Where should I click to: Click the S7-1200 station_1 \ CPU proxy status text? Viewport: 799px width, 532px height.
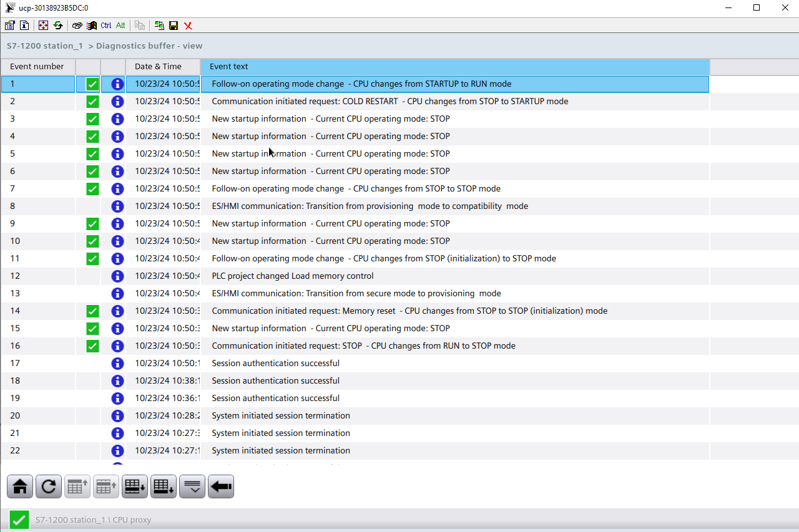pyautogui.click(x=93, y=520)
